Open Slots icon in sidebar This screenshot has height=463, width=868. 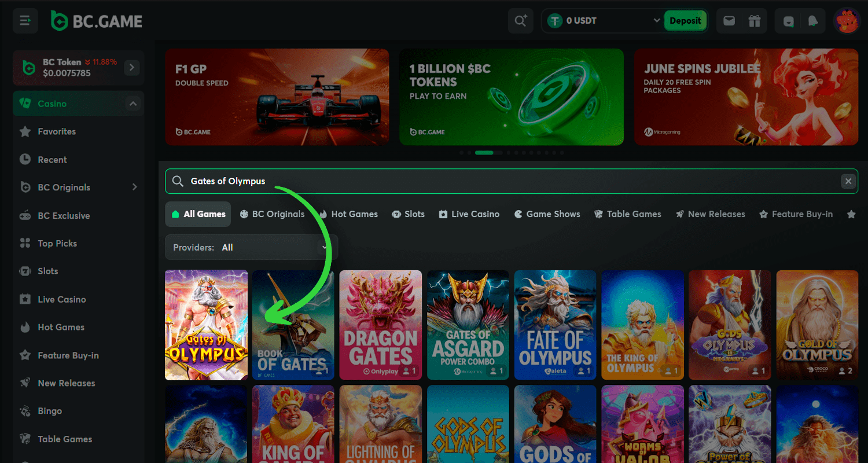point(25,271)
